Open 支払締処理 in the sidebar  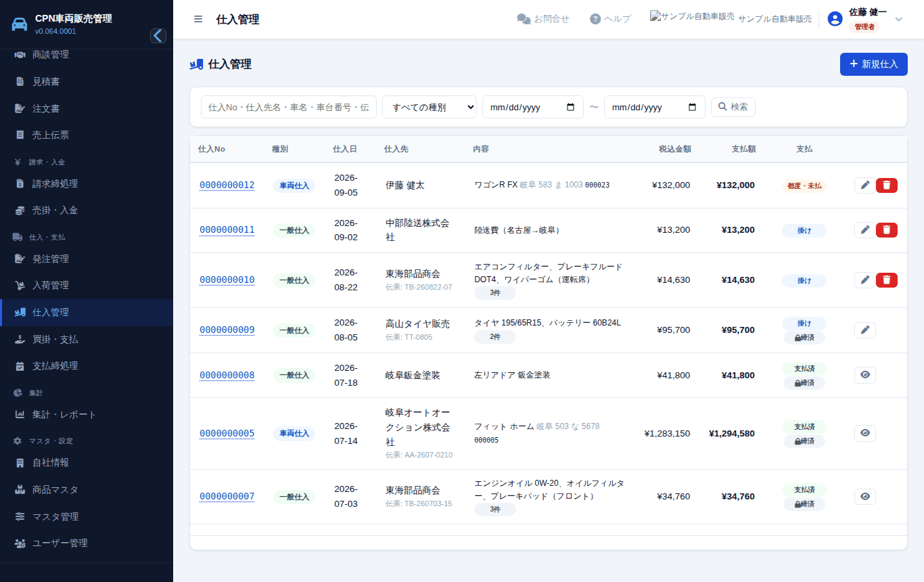(x=87, y=366)
